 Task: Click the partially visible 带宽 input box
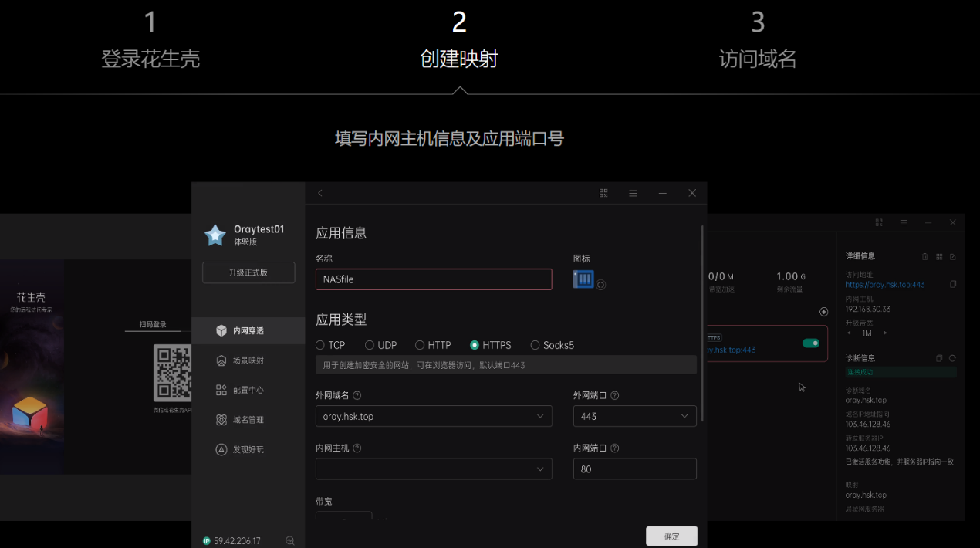coord(344,516)
